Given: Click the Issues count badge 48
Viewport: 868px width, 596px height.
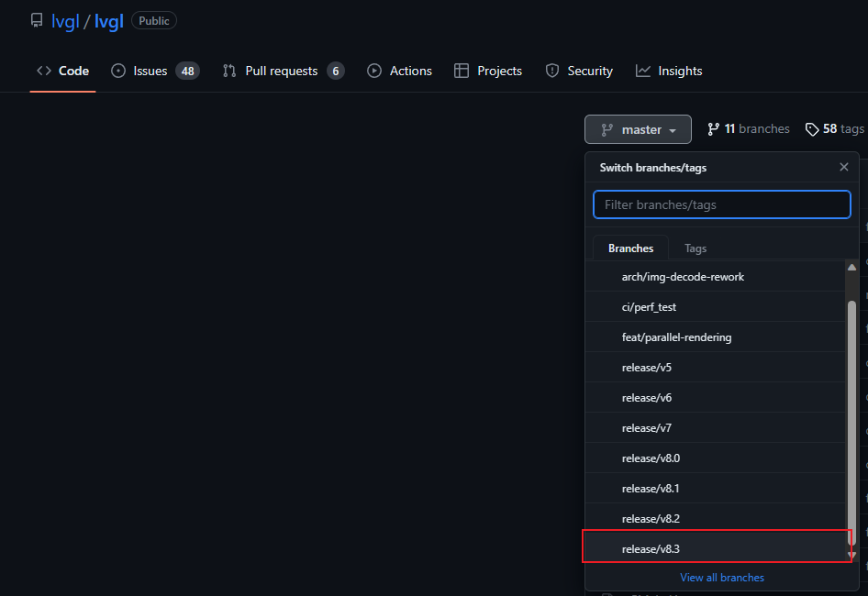Looking at the screenshot, I should 188,71.
